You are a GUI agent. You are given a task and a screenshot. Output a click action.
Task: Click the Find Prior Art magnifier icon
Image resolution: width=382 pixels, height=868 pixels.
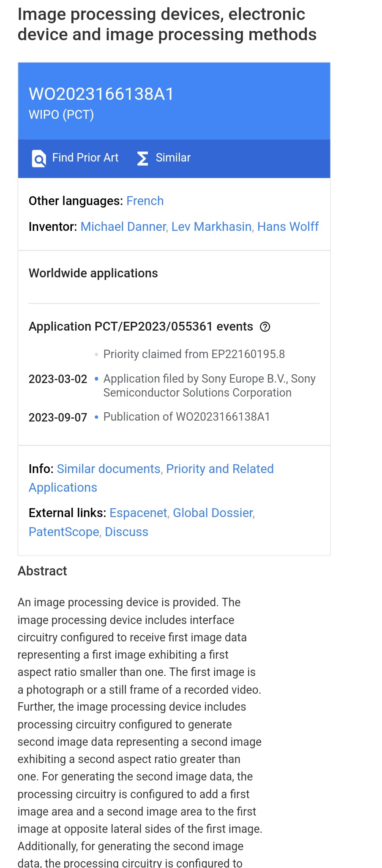[39, 159]
